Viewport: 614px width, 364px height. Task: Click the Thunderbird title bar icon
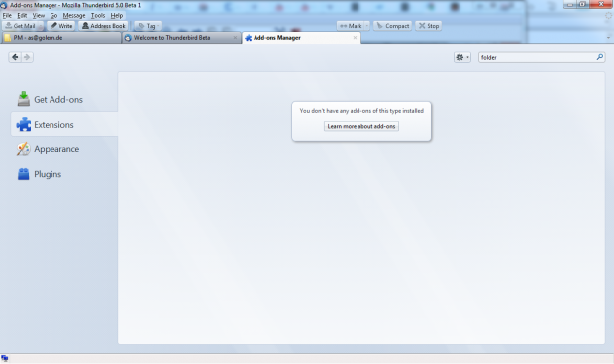[x=4, y=5]
